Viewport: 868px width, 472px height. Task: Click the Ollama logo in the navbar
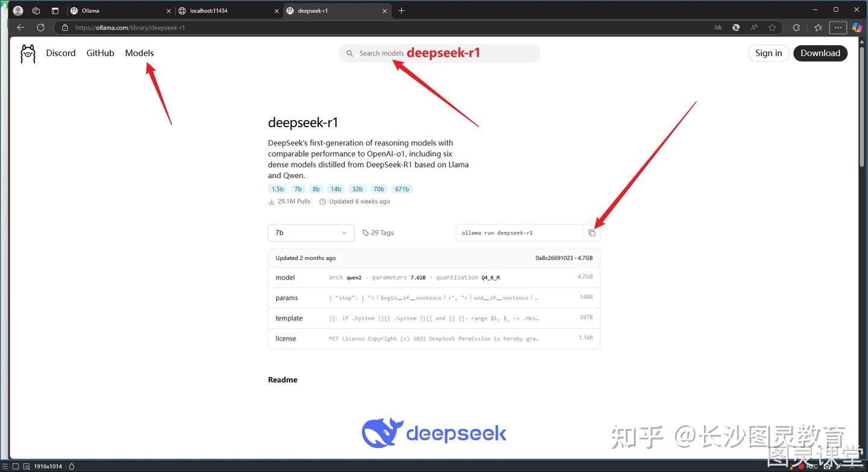[x=28, y=53]
